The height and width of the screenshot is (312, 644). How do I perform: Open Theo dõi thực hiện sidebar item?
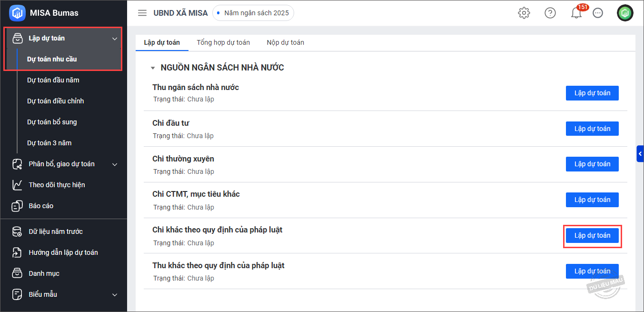57,185
